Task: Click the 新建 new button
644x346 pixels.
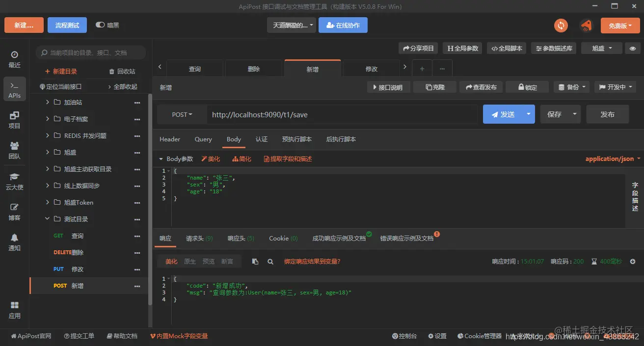Action: (x=24, y=25)
